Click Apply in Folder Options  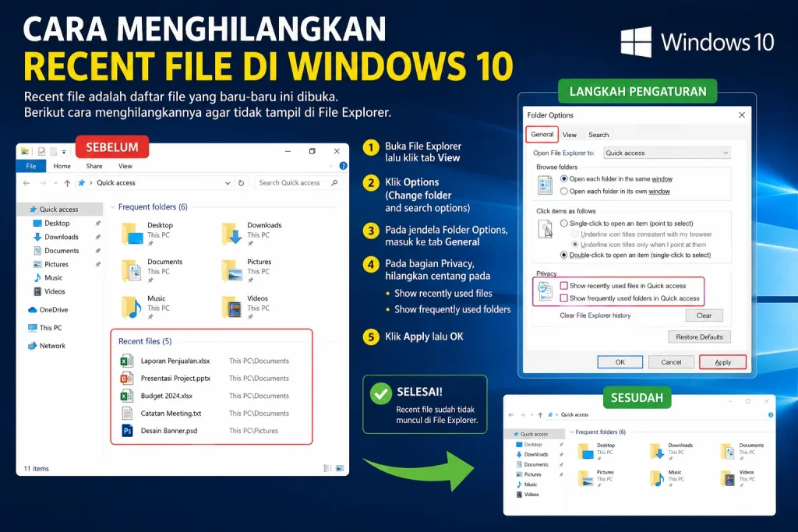click(x=722, y=362)
